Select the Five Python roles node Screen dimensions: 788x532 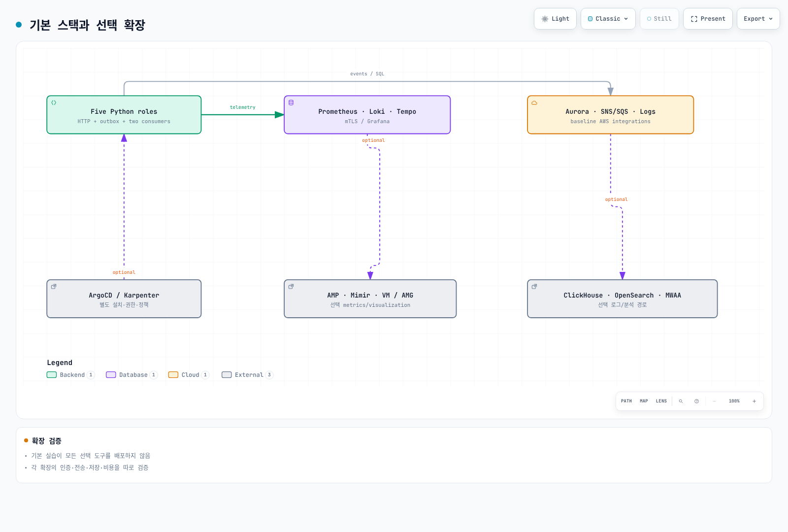click(124, 115)
